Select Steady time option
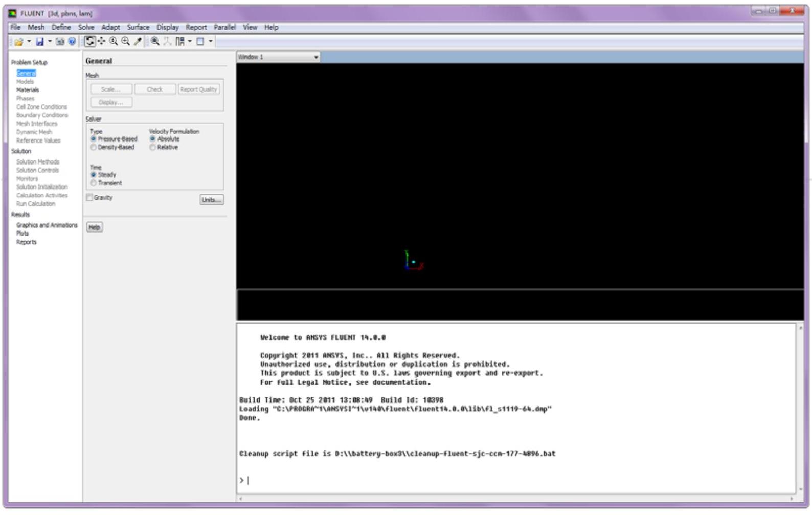 [103, 175]
